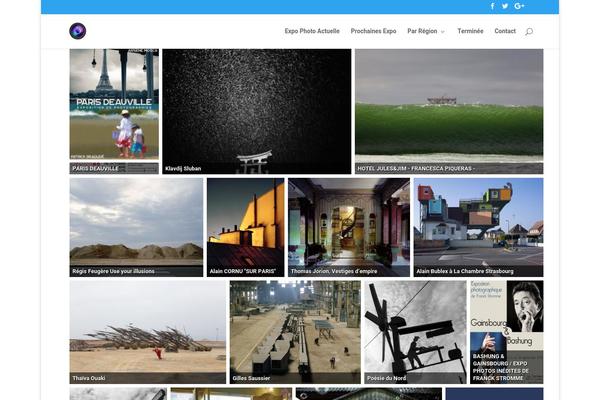600x400 pixels.
Task: Open the search magnifier icon
Action: tap(529, 31)
